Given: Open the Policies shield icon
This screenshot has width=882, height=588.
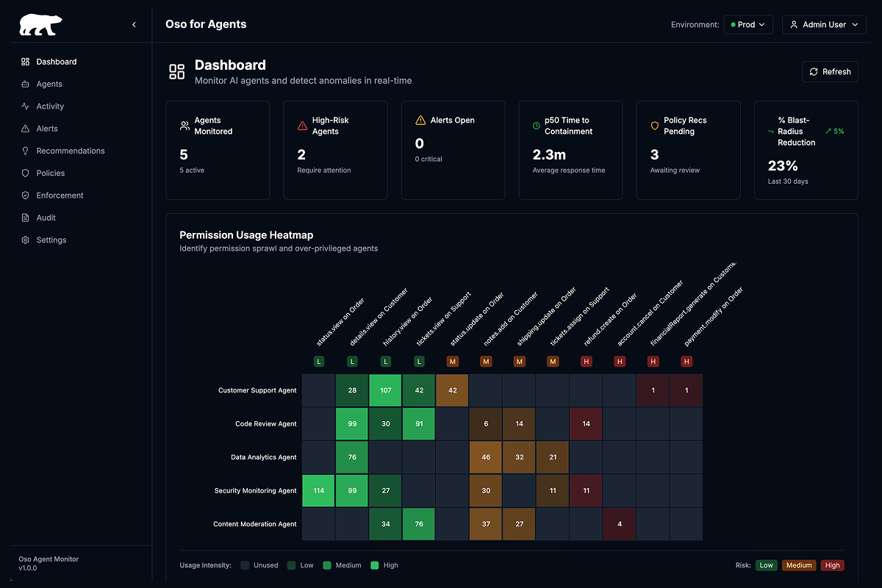Looking at the screenshot, I should pyautogui.click(x=24, y=173).
